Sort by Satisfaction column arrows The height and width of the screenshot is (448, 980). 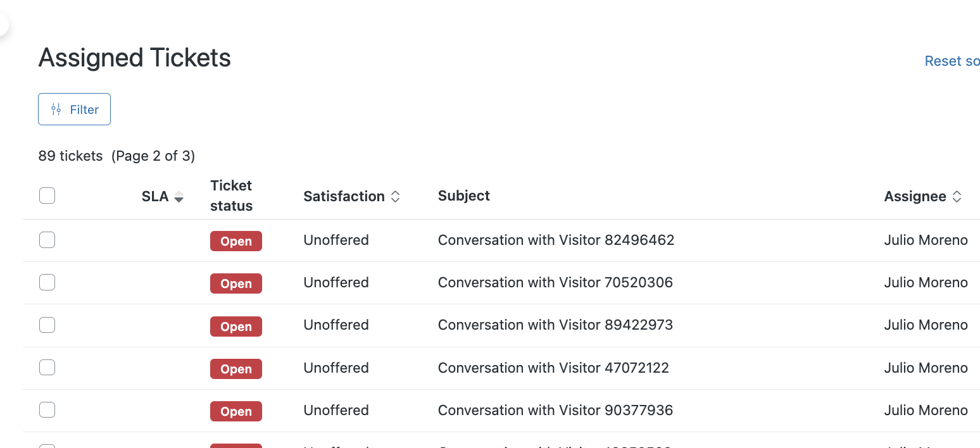point(395,197)
